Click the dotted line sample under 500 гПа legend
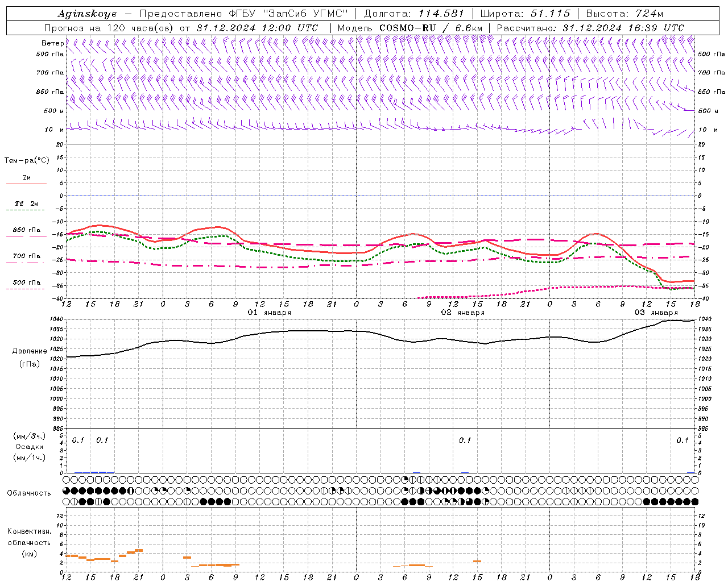 [26, 289]
